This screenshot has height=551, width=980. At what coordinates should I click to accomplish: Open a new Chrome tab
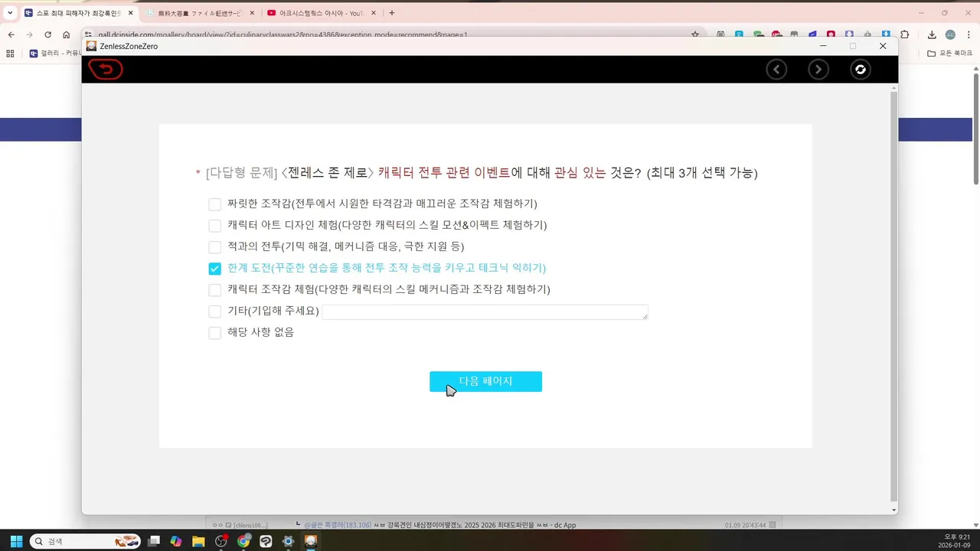point(392,13)
